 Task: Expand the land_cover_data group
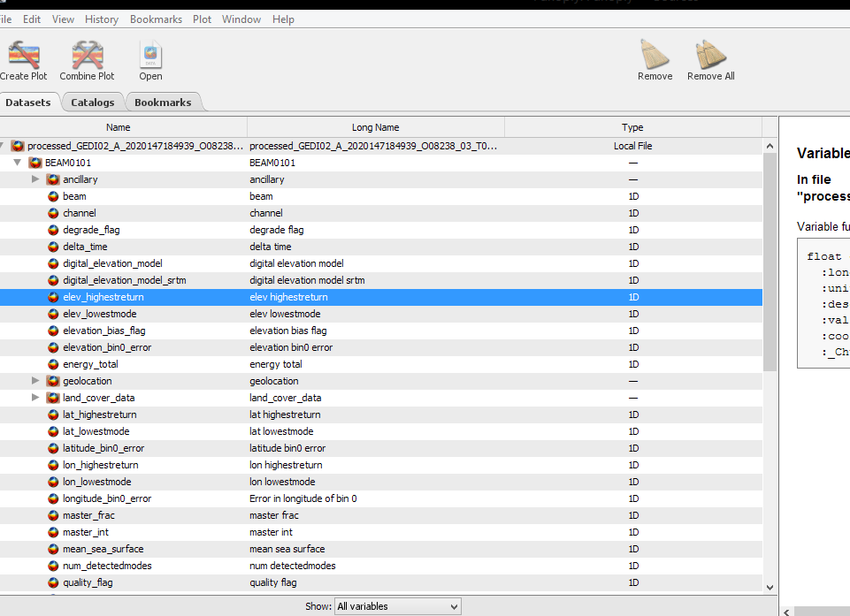(x=36, y=398)
